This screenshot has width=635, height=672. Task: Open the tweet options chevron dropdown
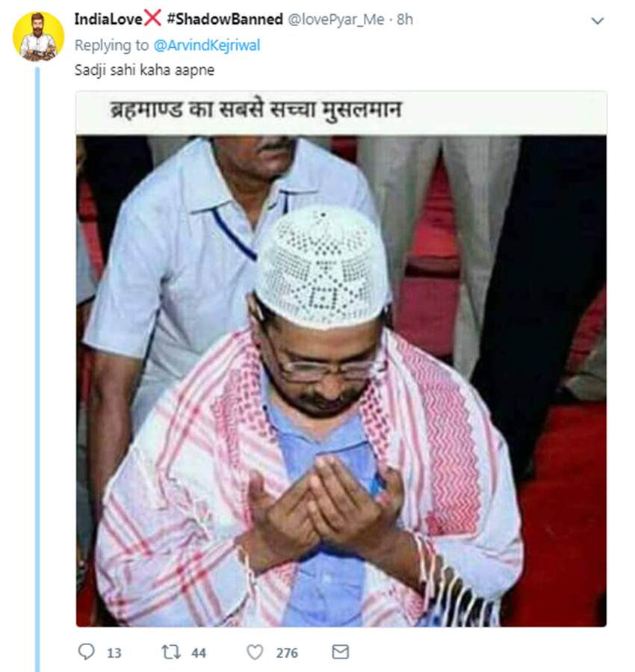(x=597, y=21)
